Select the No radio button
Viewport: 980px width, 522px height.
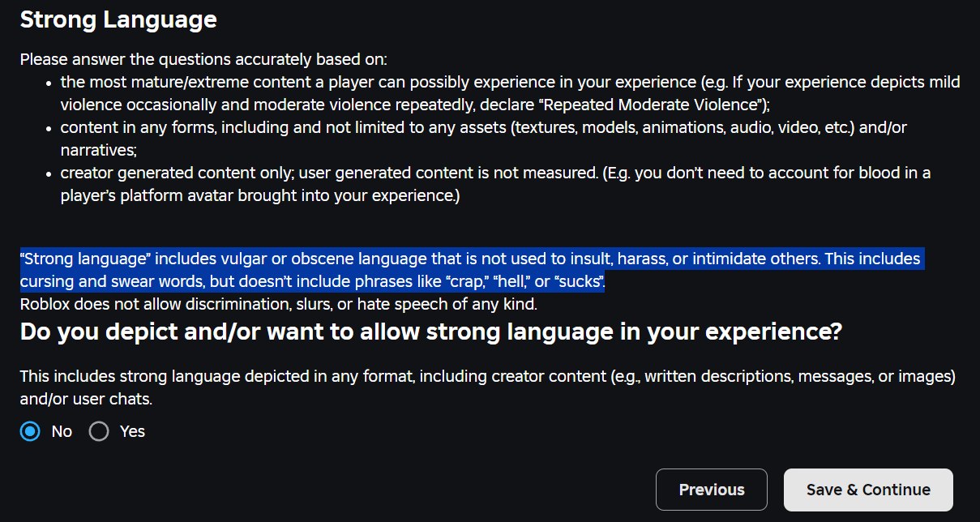[x=30, y=431]
